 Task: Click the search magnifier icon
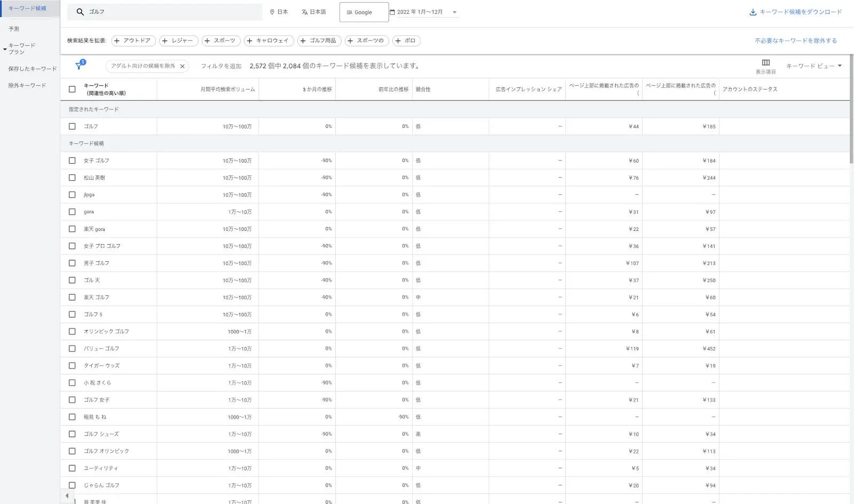80,12
